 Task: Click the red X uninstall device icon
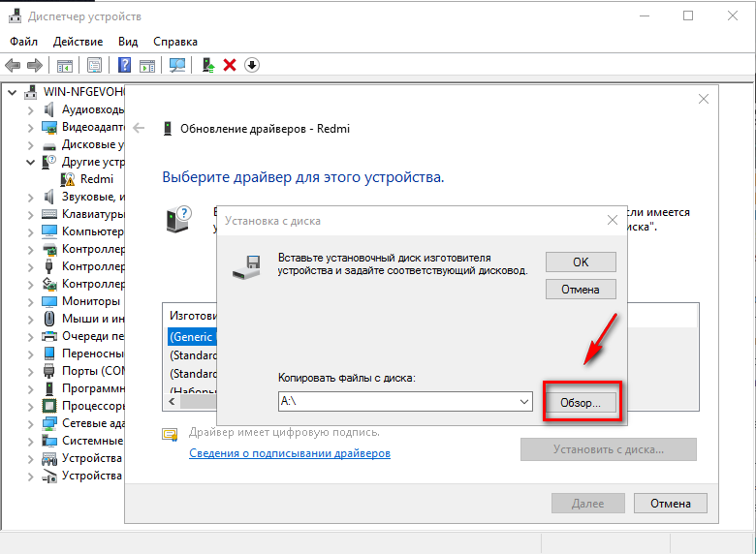230,65
